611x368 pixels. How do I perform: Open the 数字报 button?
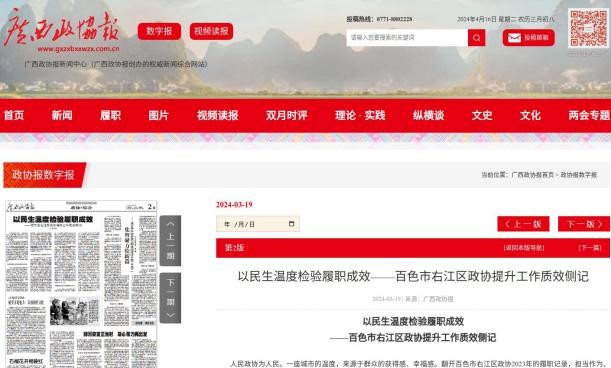point(159,31)
